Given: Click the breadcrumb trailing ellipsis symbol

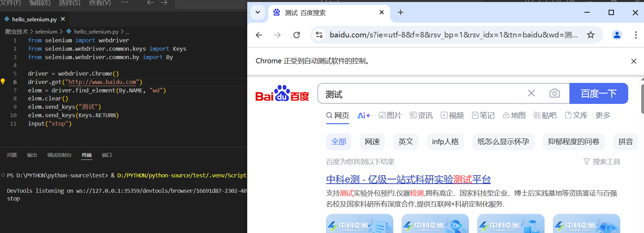Looking at the screenshot, I should [127, 32].
